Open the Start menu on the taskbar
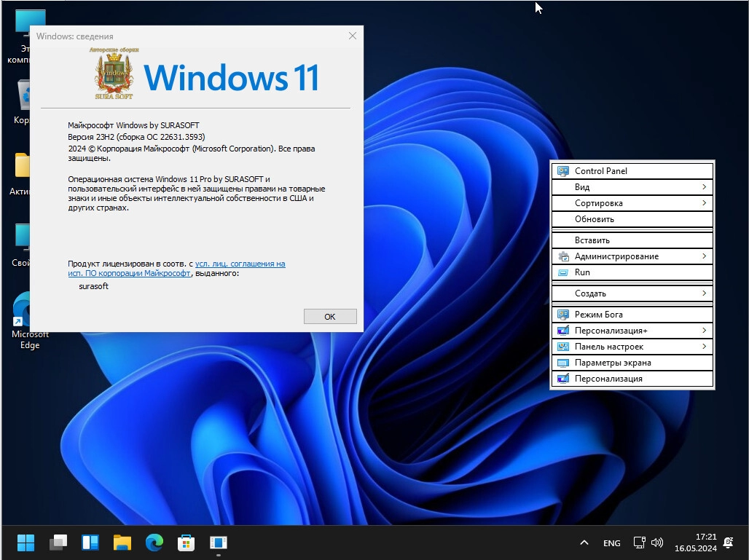 click(x=26, y=543)
